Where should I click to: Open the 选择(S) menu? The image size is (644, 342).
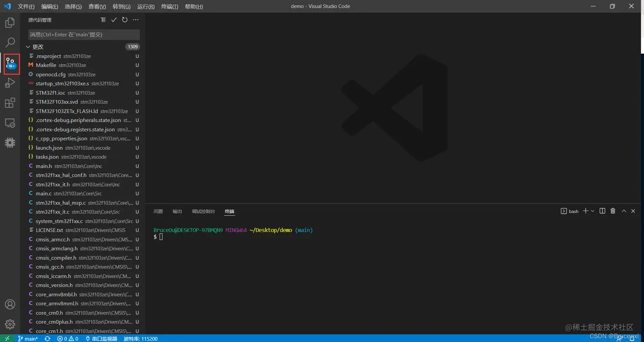point(73,6)
